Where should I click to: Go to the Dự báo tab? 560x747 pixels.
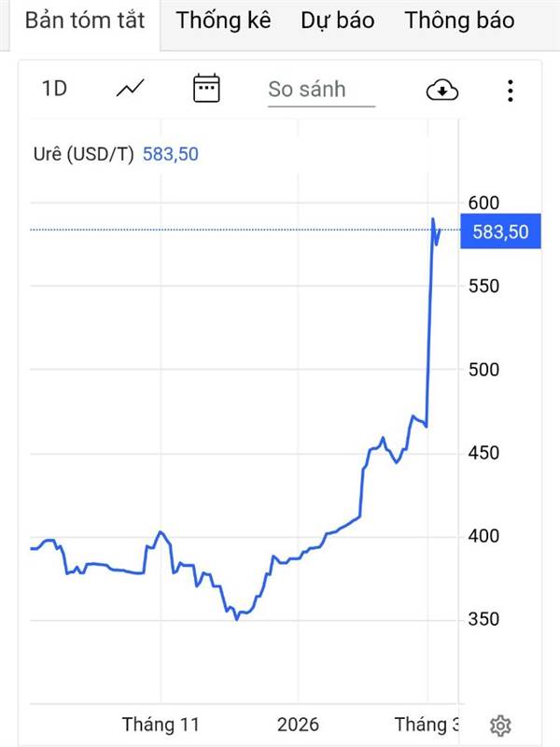pos(337,21)
